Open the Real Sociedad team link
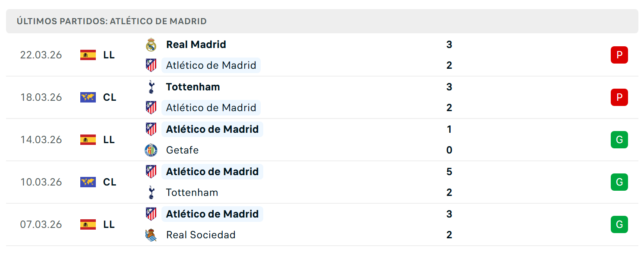This screenshot has height=253, width=644. pyautogui.click(x=201, y=235)
